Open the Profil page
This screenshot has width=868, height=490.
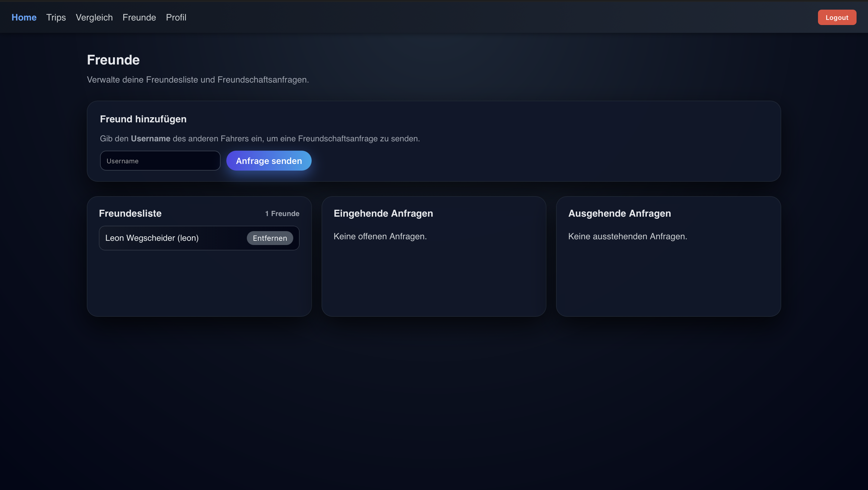coord(176,17)
